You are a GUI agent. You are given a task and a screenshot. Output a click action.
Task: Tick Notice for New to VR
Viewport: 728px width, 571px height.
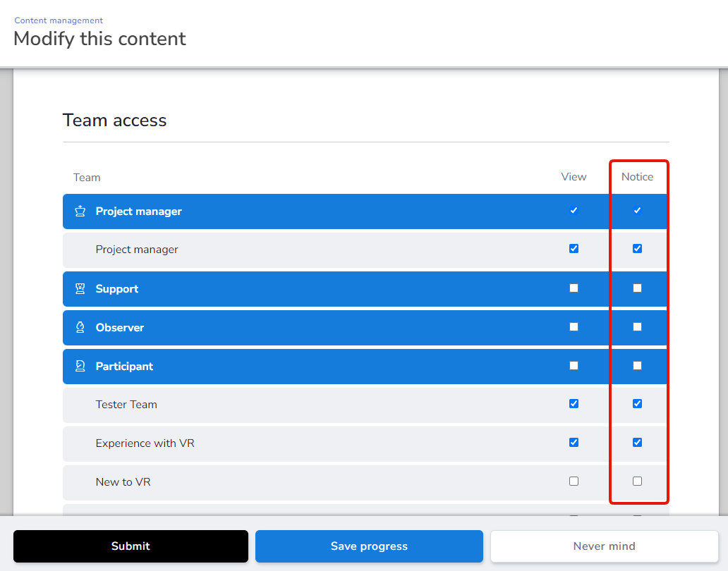(638, 481)
